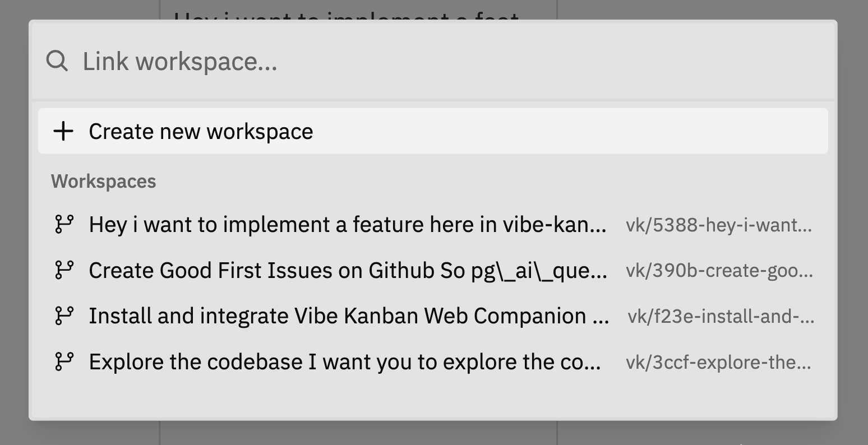The width and height of the screenshot is (868, 445).
Task: Click the vk/f23e-install-and branch label
Action: pyautogui.click(x=719, y=317)
